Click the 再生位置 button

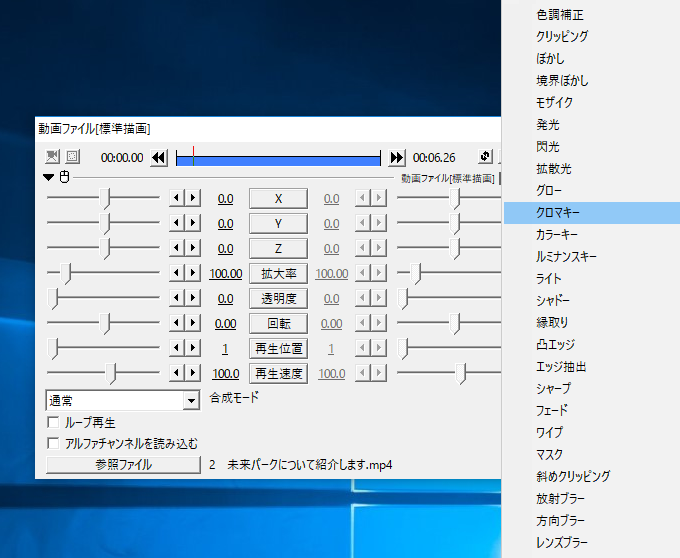(x=278, y=349)
